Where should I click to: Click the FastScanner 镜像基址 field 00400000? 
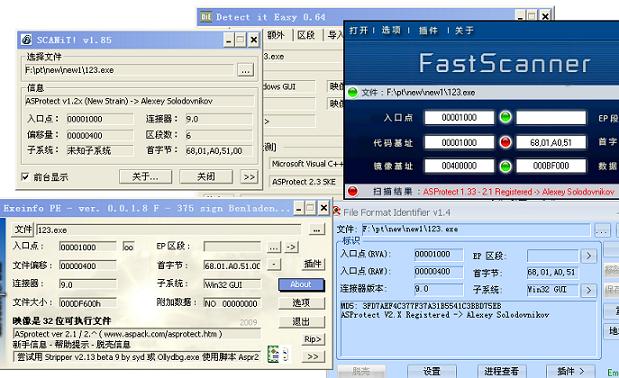tap(459, 166)
